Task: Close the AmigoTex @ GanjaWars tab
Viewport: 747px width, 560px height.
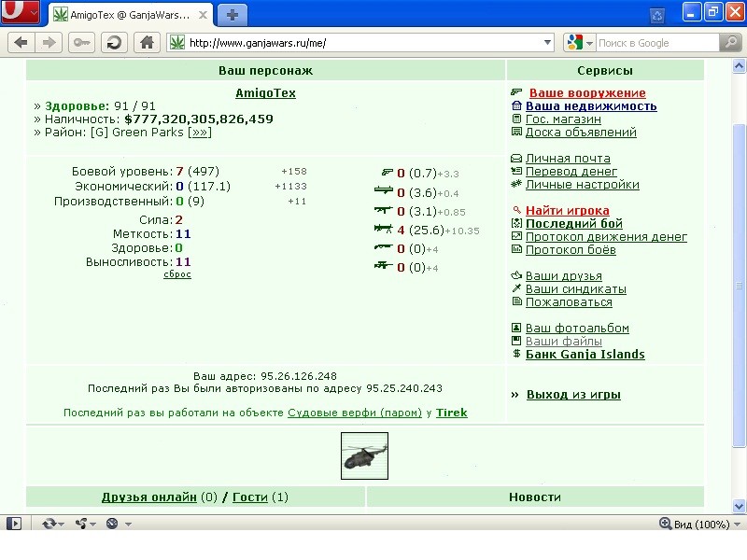Action: coord(203,15)
